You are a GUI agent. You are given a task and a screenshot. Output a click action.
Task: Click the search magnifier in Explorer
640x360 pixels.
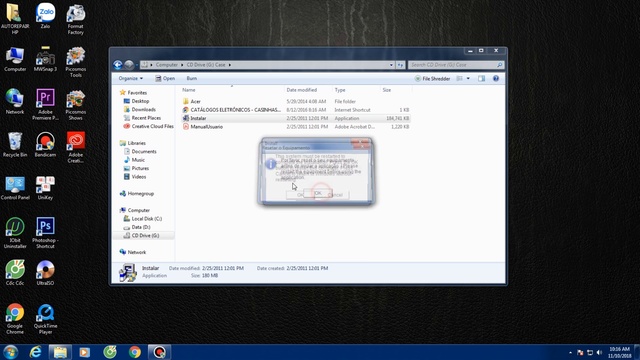500,65
